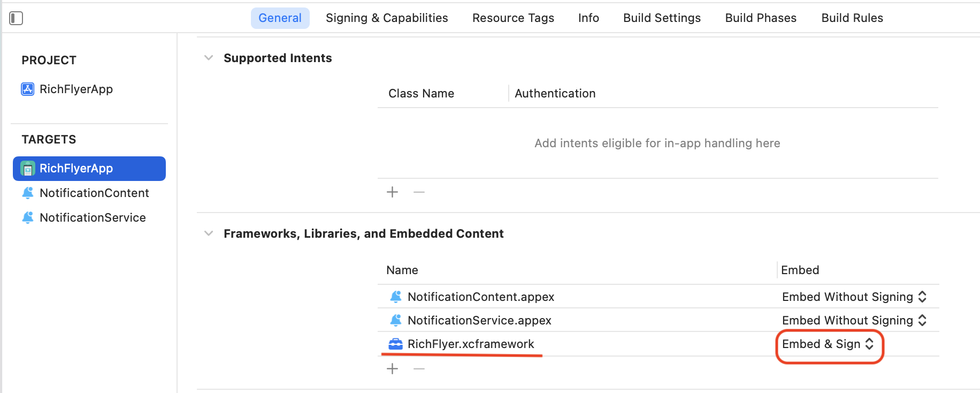Click the Supported Intents heading
Image resolution: width=980 pixels, height=393 pixels.
click(278, 58)
